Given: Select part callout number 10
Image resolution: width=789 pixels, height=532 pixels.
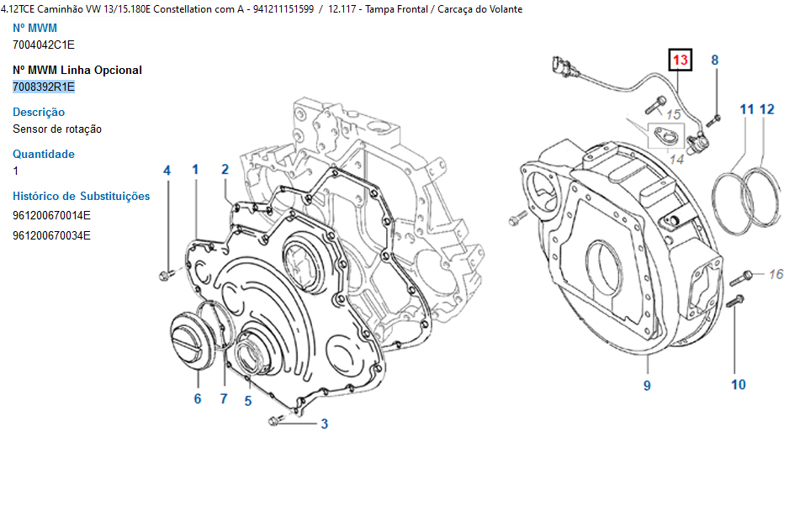Looking at the screenshot, I should (x=738, y=385).
